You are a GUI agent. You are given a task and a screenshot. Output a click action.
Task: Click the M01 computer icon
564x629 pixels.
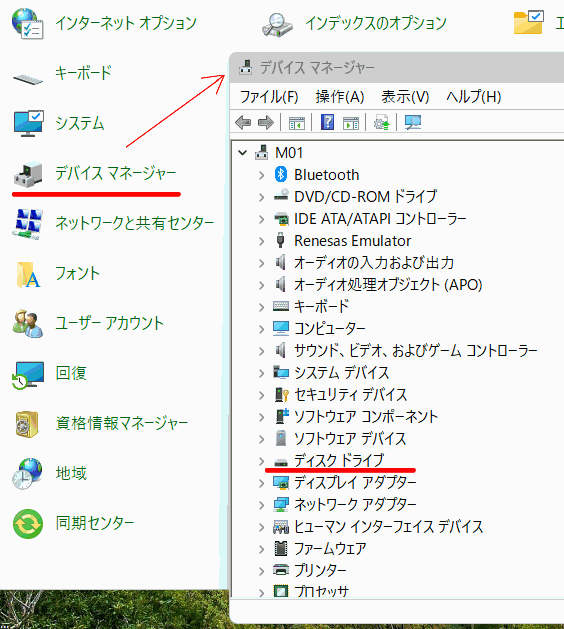pyautogui.click(x=262, y=152)
